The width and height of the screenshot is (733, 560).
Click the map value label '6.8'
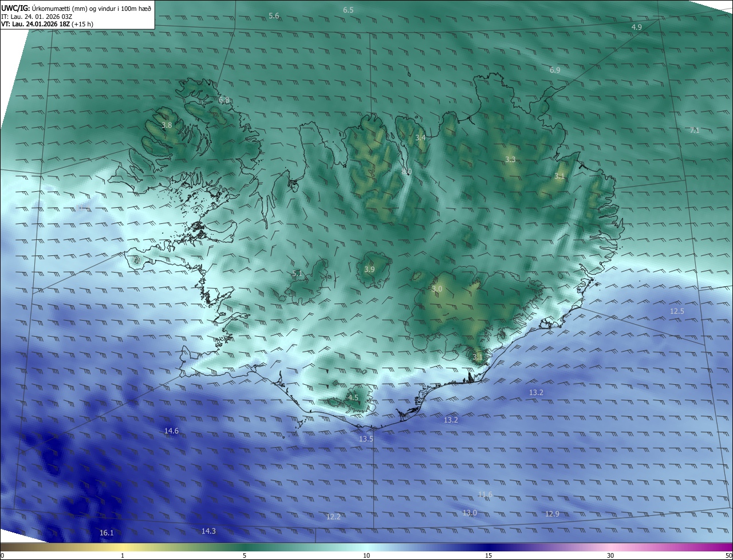[224, 100]
